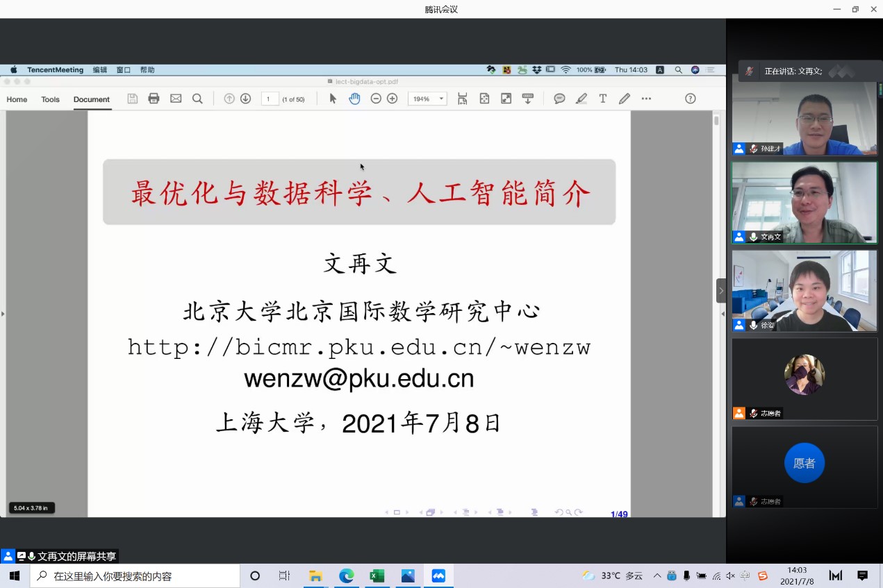Switch to the Home tab
Screen dimensions: 883x588
coord(17,99)
